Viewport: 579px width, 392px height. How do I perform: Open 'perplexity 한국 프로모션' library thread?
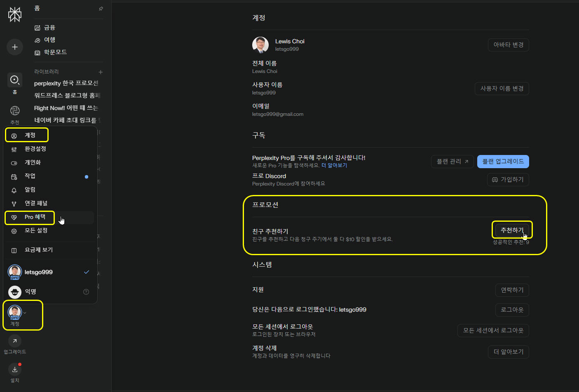[x=66, y=83]
